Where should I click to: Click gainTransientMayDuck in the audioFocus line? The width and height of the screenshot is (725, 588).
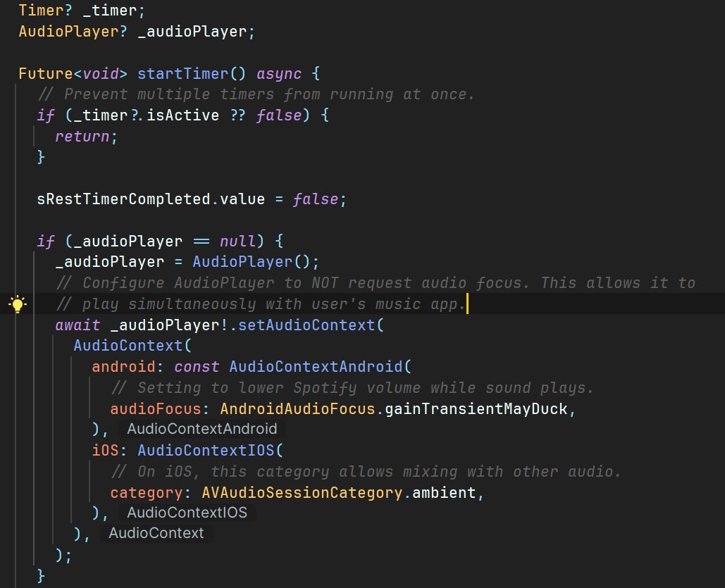(x=476, y=409)
